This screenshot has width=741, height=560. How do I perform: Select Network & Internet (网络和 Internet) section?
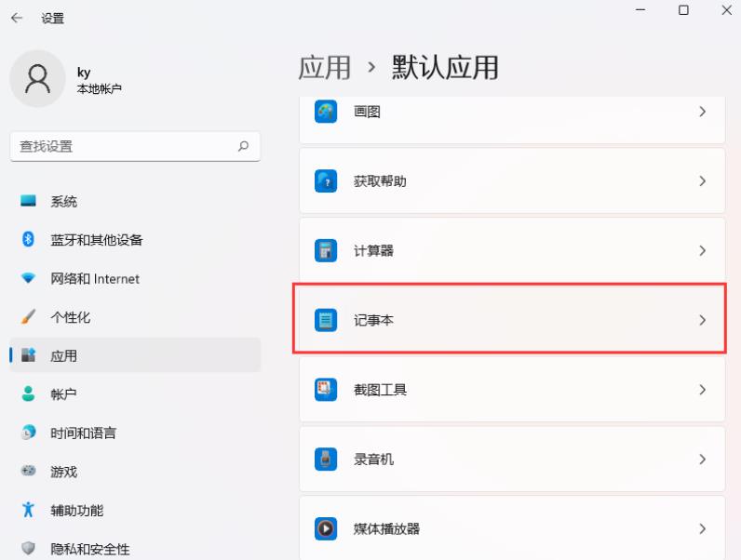point(94,279)
